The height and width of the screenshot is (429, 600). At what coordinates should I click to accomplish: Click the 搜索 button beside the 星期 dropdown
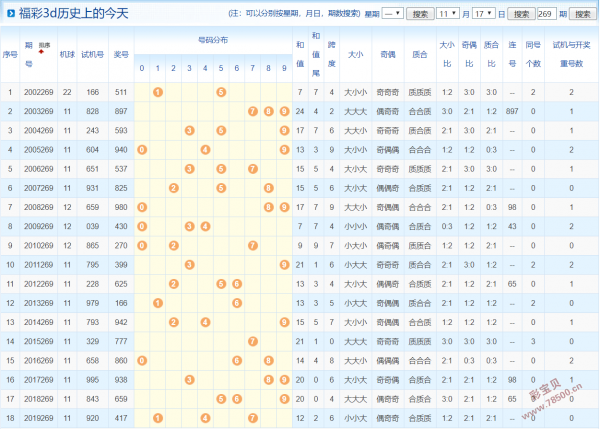pos(420,14)
